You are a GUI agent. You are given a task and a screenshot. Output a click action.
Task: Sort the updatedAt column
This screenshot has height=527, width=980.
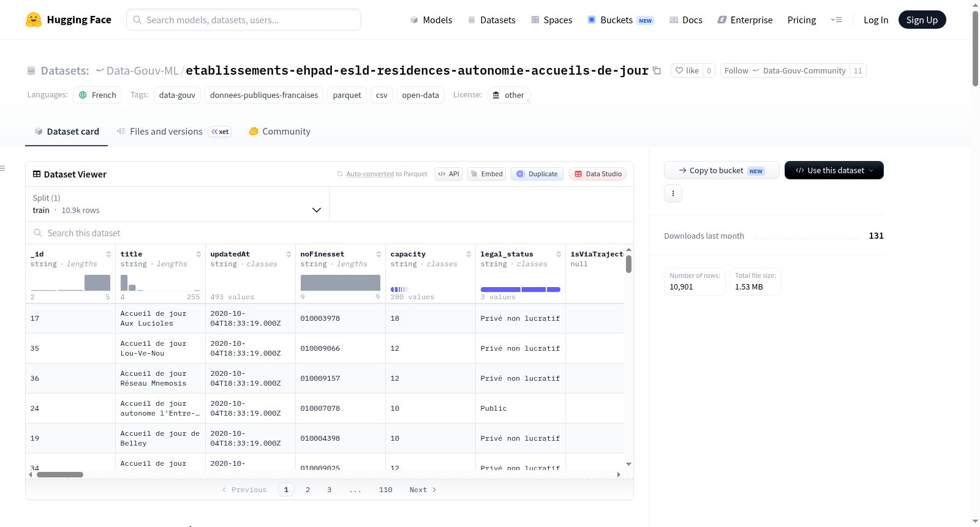point(288,254)
